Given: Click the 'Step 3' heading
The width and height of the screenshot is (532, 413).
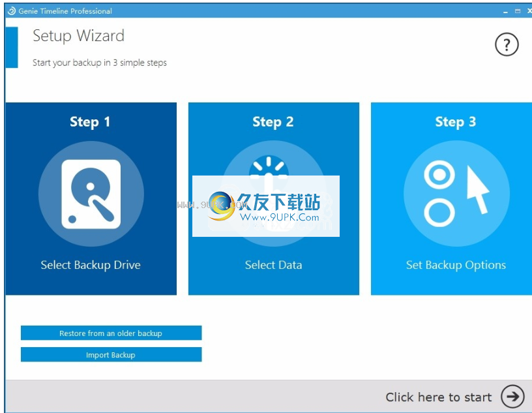Looking at the screenshot, I should pos(455,121).
